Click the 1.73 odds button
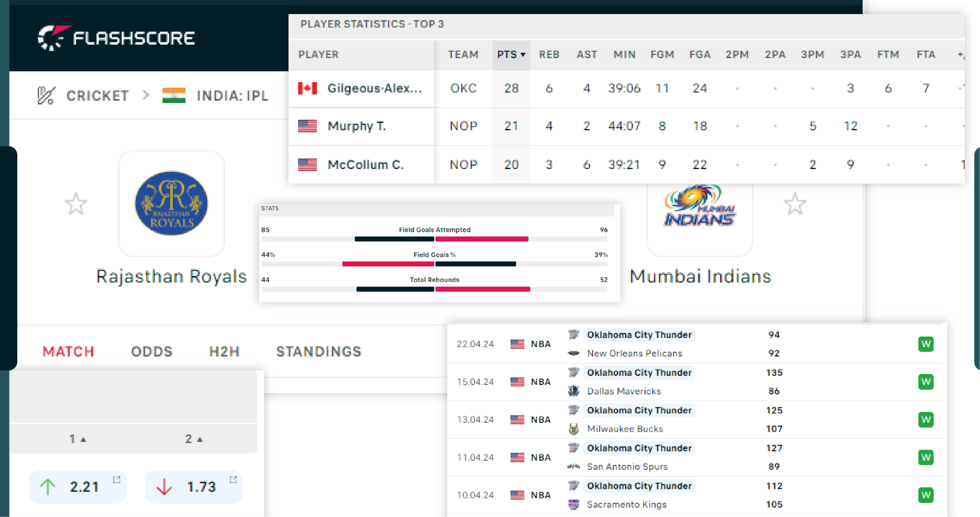This screenshot has height=517, width=980. point(194,487)
